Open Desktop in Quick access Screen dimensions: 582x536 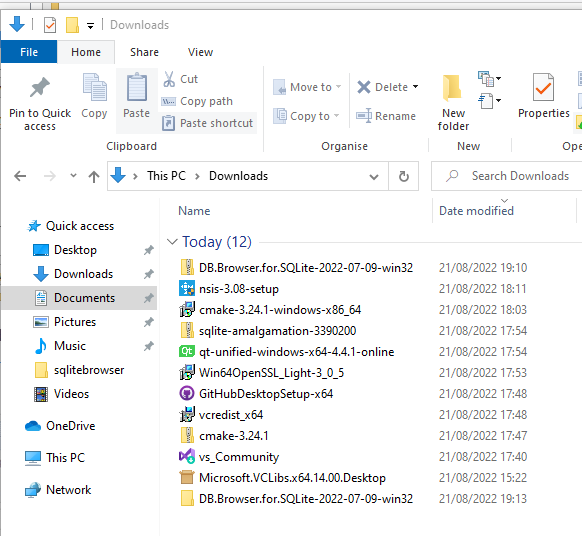click(x=75, y=250)
